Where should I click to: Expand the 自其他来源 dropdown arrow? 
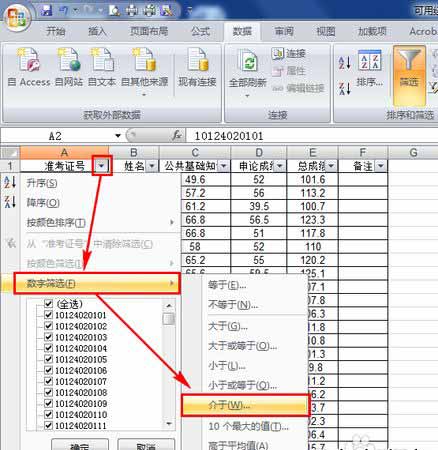point(144,95)
